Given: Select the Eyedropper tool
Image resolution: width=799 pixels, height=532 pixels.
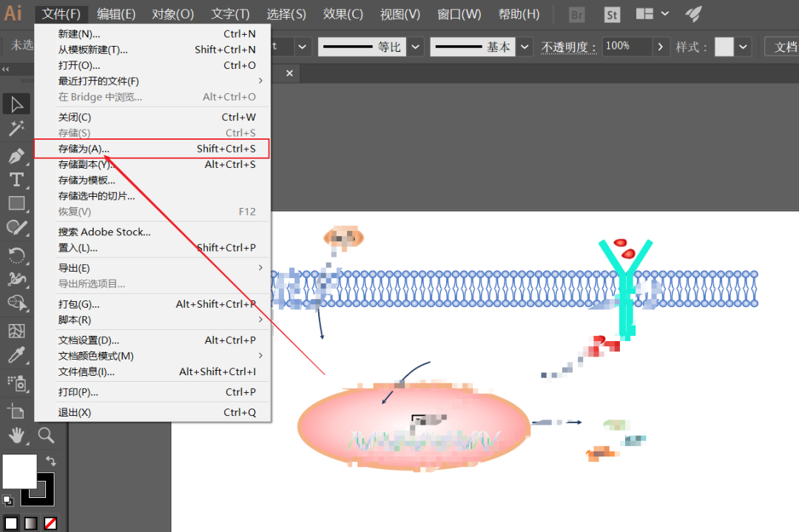Looking at the screenshot, I should coord(16,355).
